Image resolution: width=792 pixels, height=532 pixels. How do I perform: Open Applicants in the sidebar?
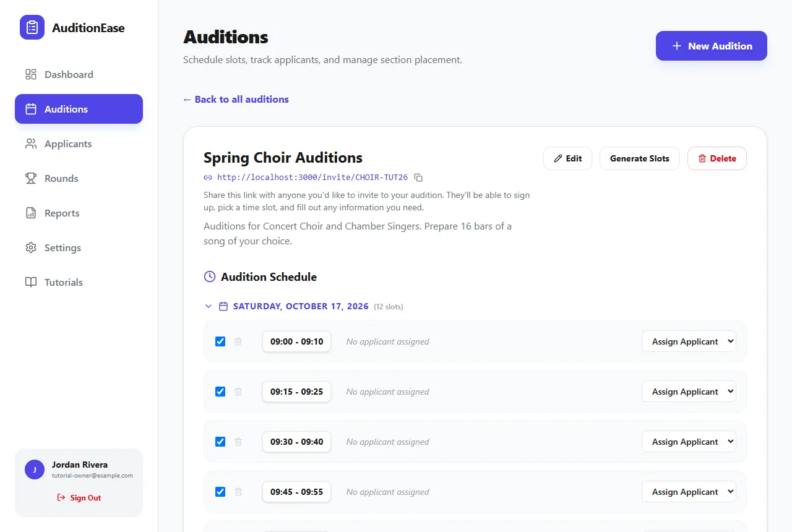pos(79,144)
